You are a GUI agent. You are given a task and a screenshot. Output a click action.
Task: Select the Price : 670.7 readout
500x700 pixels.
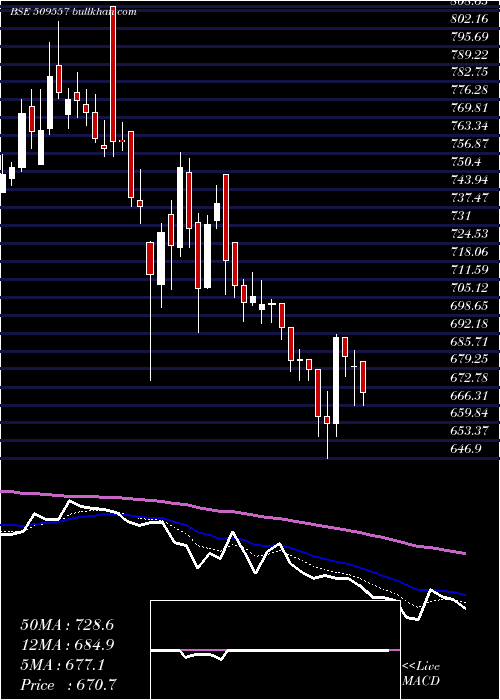pos(69,685)
